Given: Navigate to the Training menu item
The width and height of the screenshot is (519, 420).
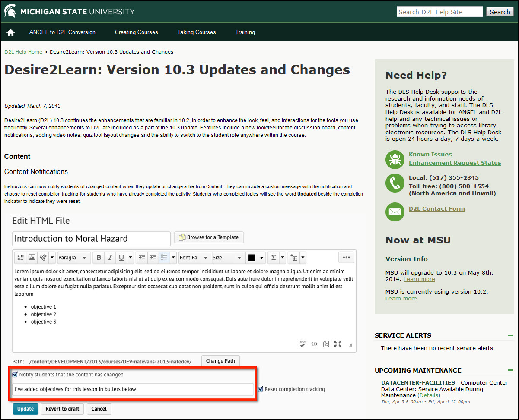Looking at the screenshot, I should tap(245, 32).
